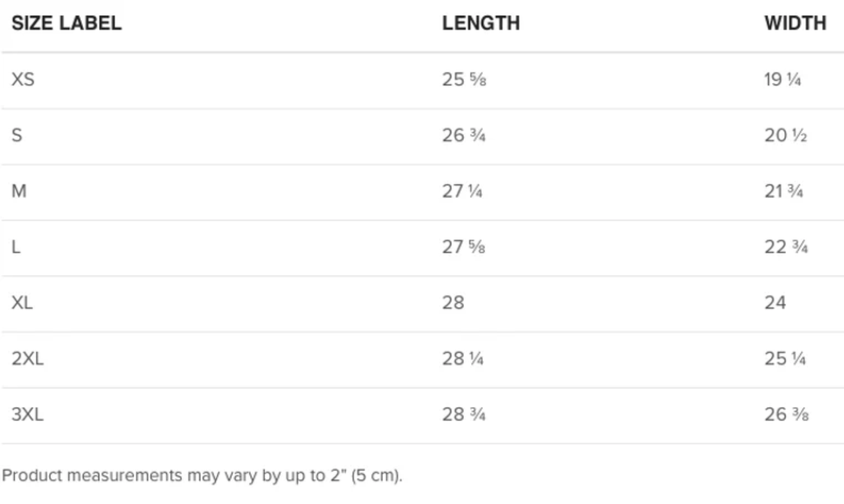844x504 pixels.
Task: Click the M length value 27 ¼
Action: pos(462,191)
